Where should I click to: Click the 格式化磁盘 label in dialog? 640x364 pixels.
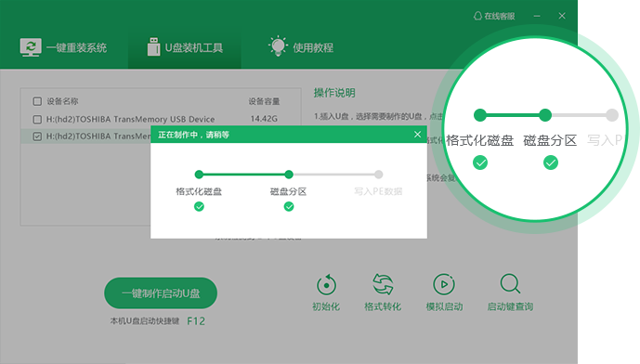tap(199, 191)
